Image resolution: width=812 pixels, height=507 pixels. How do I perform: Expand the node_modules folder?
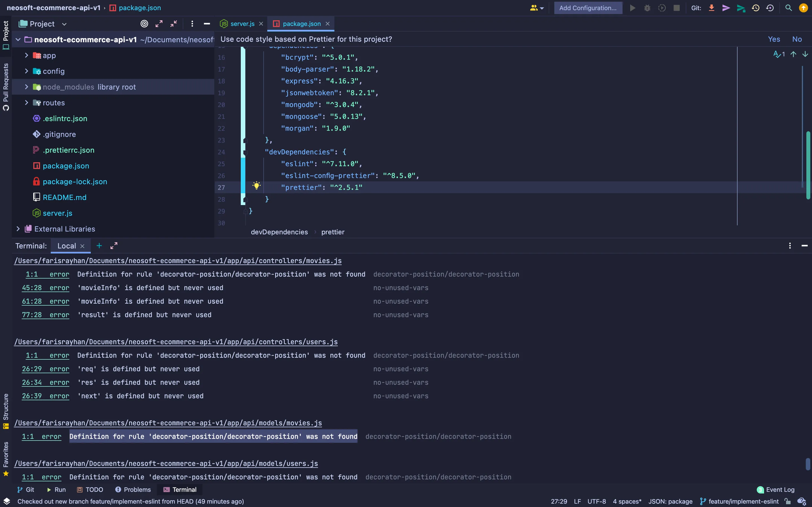point(27,87)
